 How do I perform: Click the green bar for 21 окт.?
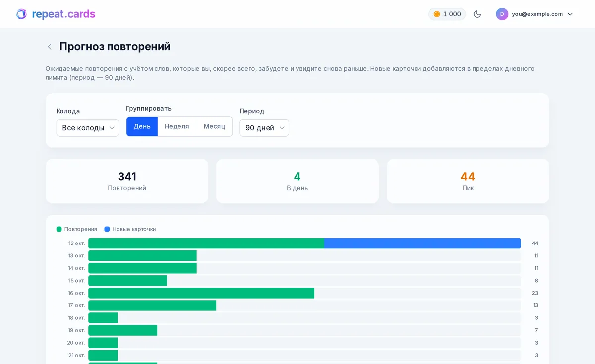click(x=103, y=355)
